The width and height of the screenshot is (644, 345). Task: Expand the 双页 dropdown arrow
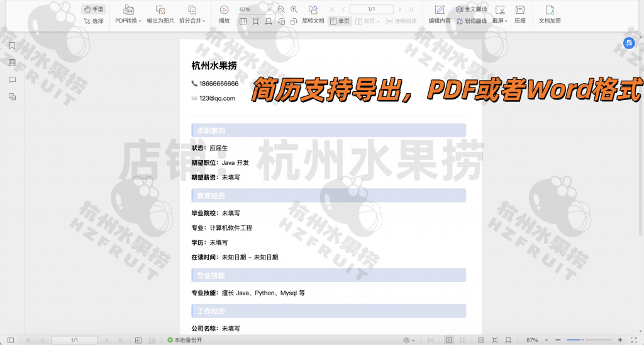click(x=378, y=21)
